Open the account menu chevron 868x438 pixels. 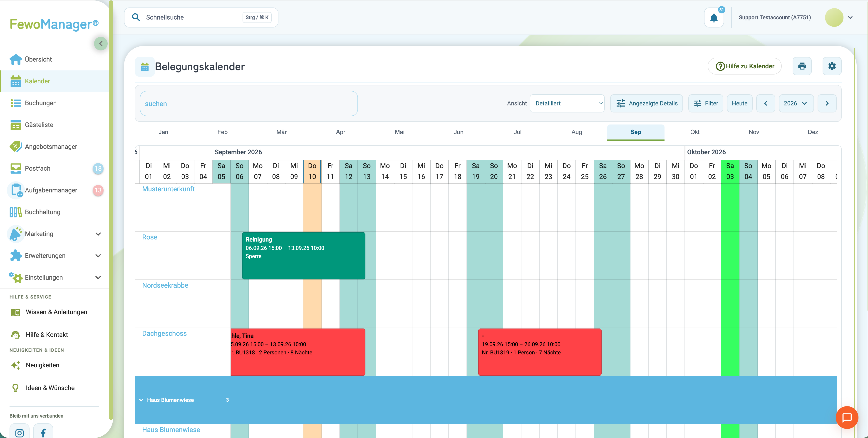(851, 17)
